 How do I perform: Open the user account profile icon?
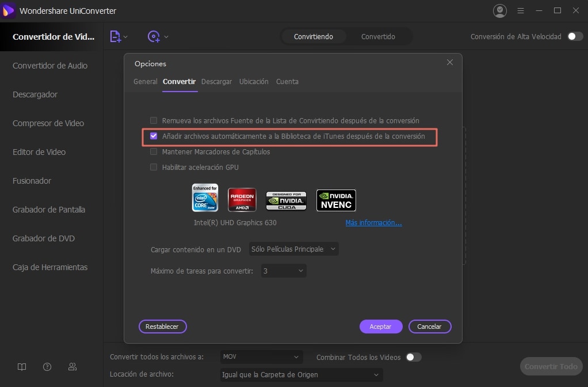pos(499,11)
